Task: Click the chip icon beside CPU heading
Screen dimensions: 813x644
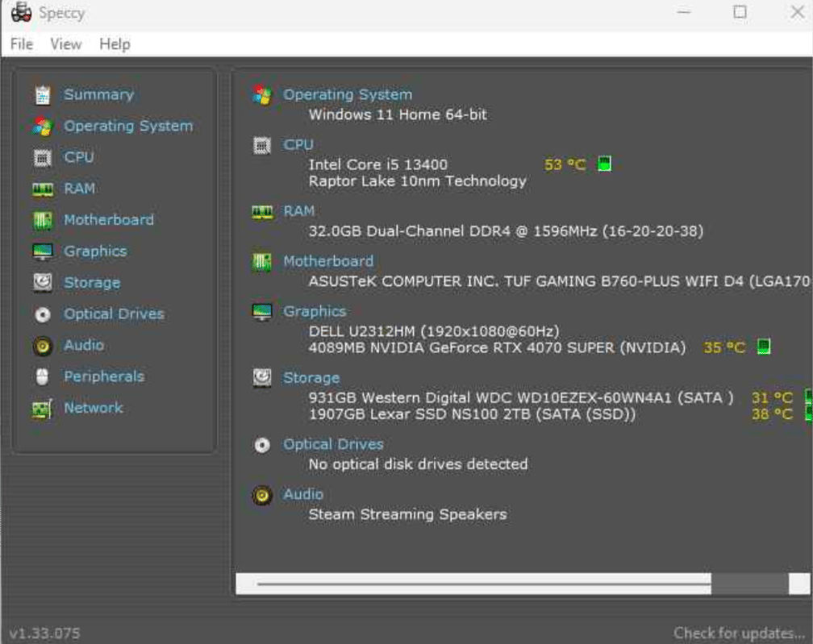Action: (x=262, y=146)
